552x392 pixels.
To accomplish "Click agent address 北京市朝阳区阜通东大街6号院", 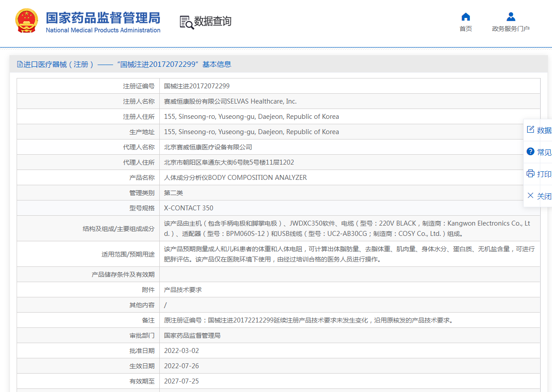I will (x=229, y=162).
